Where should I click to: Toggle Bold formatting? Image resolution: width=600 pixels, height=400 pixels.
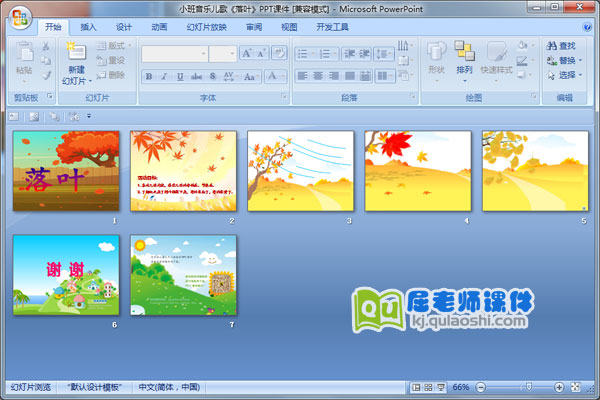tap(149, 76)
